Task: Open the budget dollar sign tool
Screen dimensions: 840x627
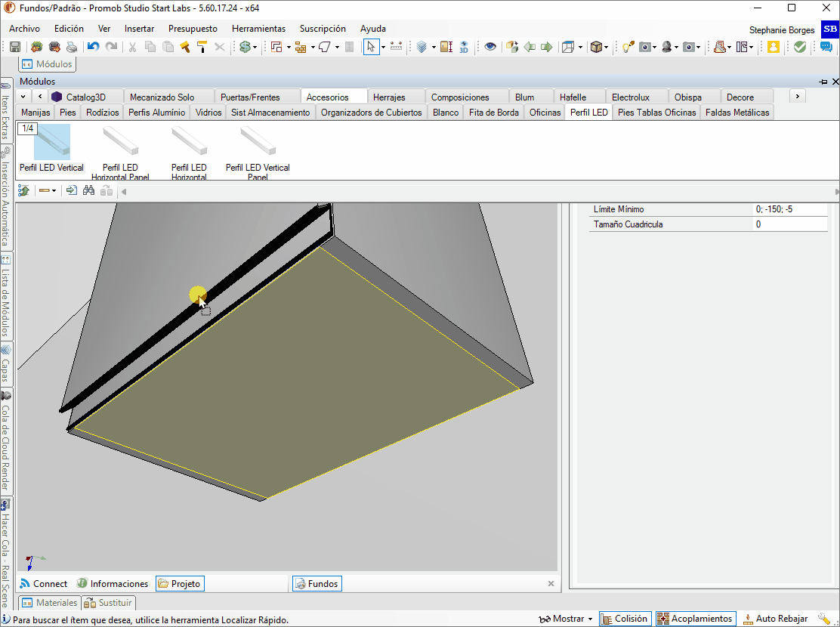Action: 246,47
